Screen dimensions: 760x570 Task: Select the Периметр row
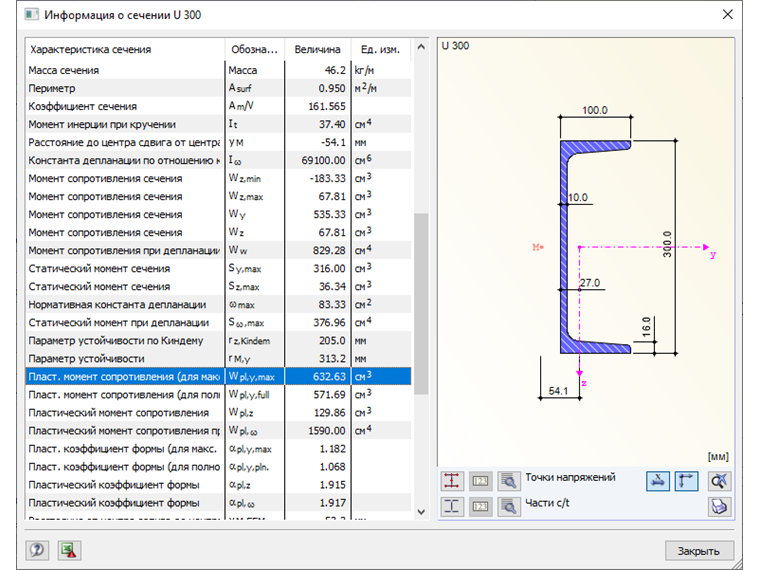(x=218, y=88)
